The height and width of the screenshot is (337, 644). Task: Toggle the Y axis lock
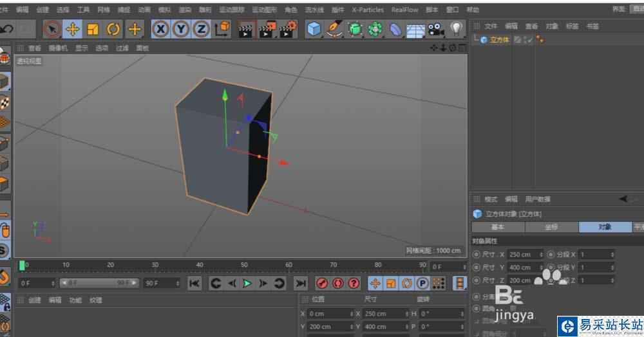(x=181, y=29)
